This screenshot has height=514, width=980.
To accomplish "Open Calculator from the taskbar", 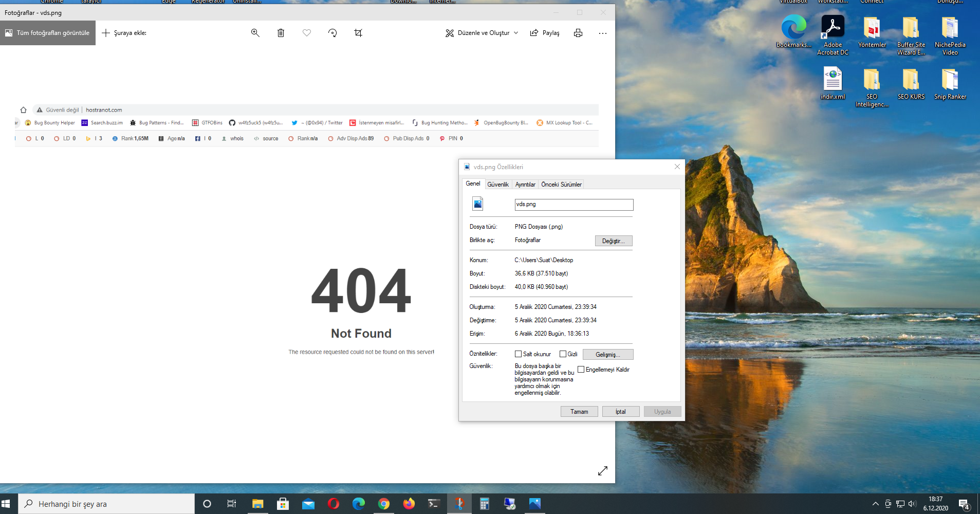I will coord(484,504).
